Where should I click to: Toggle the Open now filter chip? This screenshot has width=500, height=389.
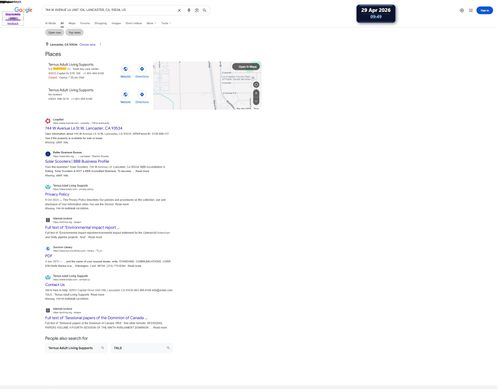[x=55, y=32]
